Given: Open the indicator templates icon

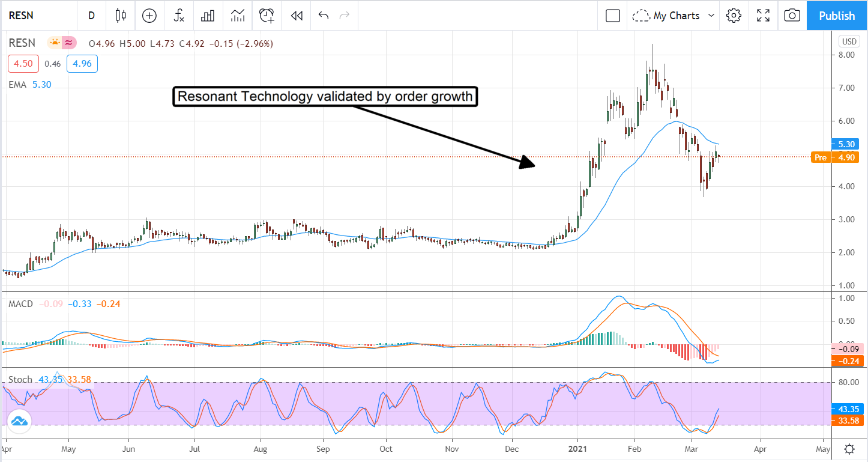Looking at the screenshot, I should pyautogui.click(x=238, y=16).
